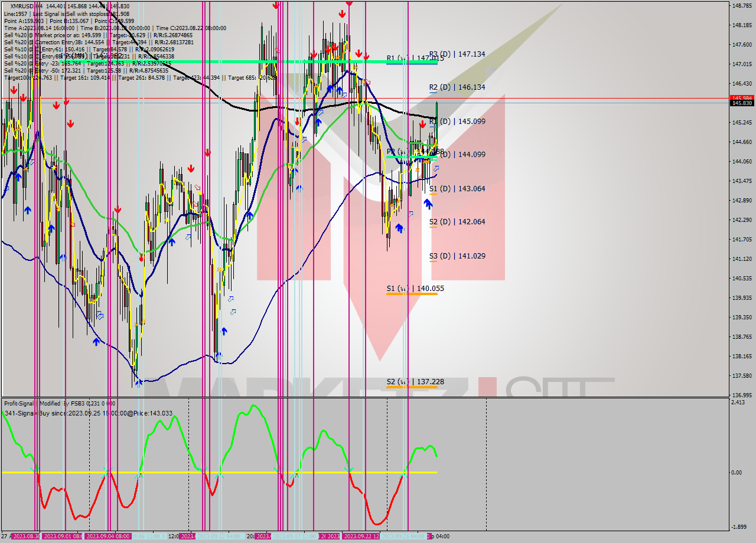Viewport: 756px width, 543px height.
Task: Click the 2023.09.17 12:00 light-blue date marker
Action: 294,537
